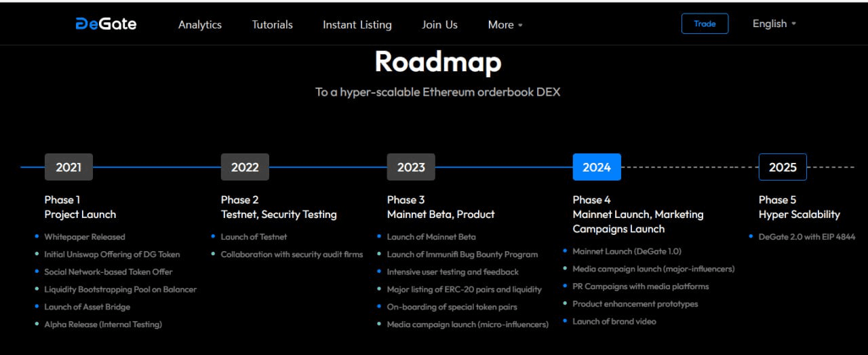Click Launch of Mainnet Beta item
The width and height of the screenshot is (868, 355).
click(x=431, y=237)
